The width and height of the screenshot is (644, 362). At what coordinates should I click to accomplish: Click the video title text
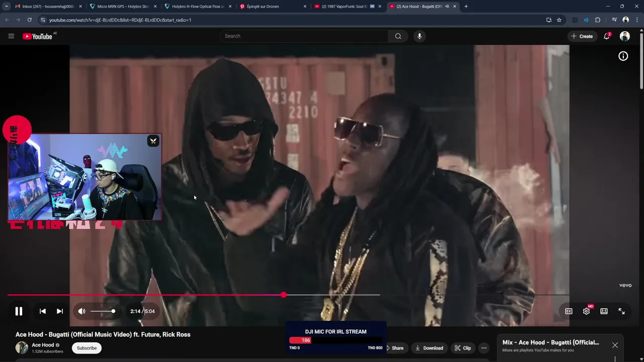click(103, 334)
